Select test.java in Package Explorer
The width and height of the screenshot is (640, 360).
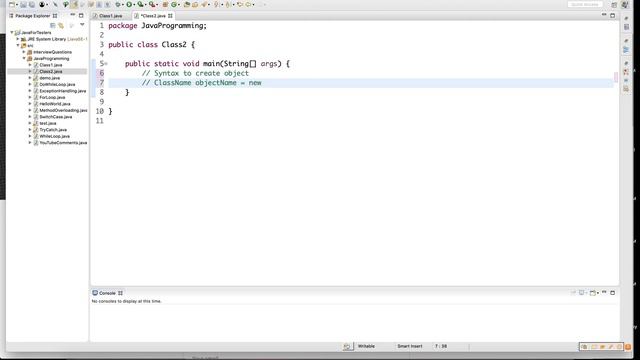coord(48,123)
